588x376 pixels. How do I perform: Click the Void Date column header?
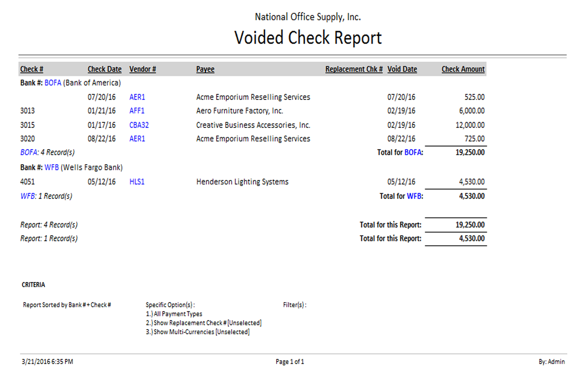click(x=402, y=69)
